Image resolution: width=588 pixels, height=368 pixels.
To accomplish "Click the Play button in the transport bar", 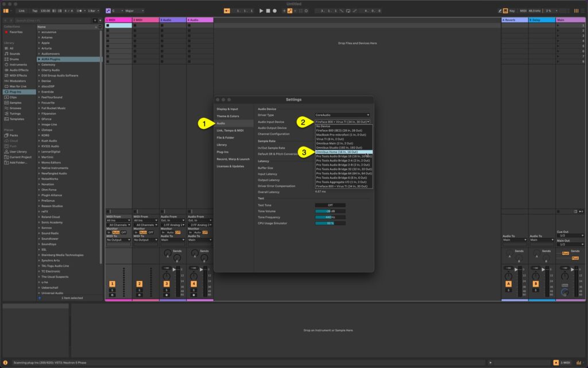I will pos(261,11).
